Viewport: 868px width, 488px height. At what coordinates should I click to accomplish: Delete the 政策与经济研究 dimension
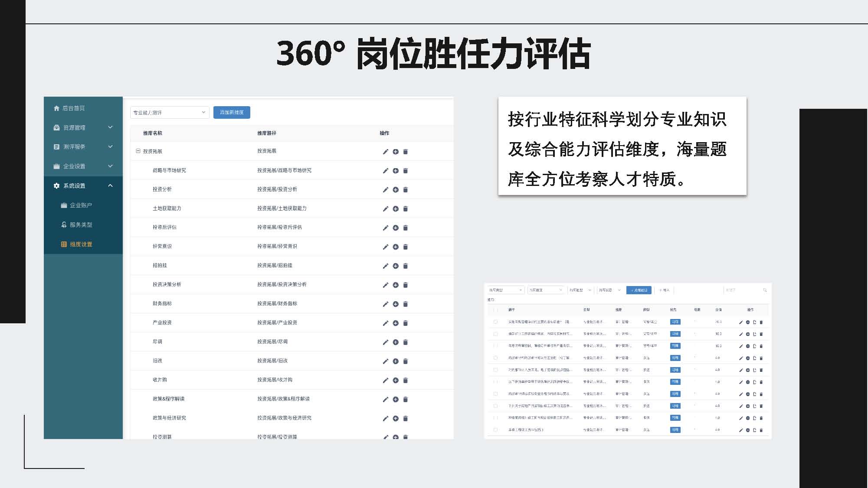pos(406,419)
